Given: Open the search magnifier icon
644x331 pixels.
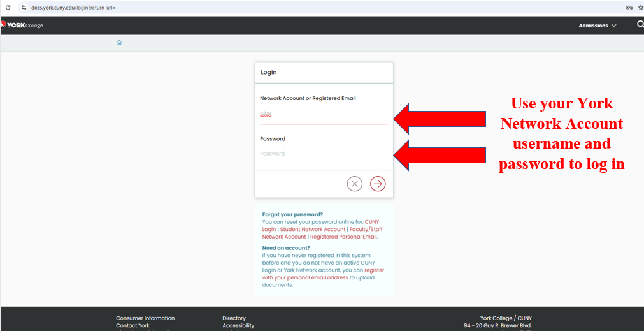Looking at the screenshot, I should click(x=640, y=25).
